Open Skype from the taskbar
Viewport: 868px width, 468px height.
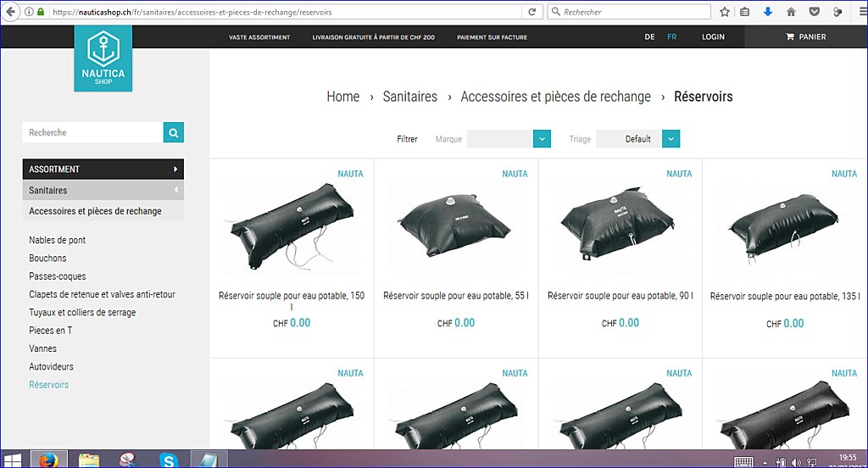click(169, 460)
